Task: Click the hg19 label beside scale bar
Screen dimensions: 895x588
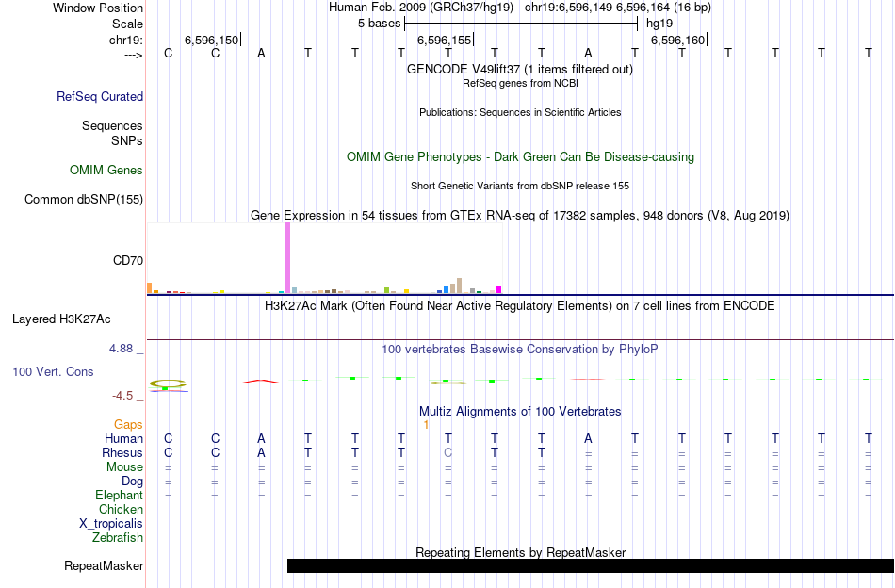Action: coord(659,24)
